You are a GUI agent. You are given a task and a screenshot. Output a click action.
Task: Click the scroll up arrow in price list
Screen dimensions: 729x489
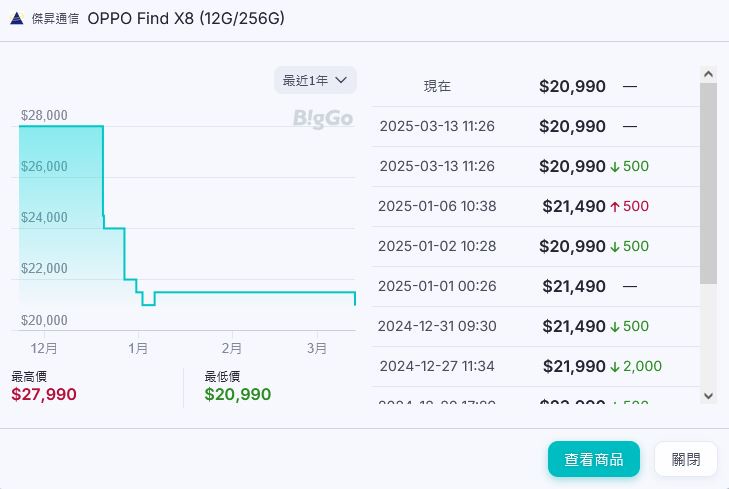click(708, 75)
